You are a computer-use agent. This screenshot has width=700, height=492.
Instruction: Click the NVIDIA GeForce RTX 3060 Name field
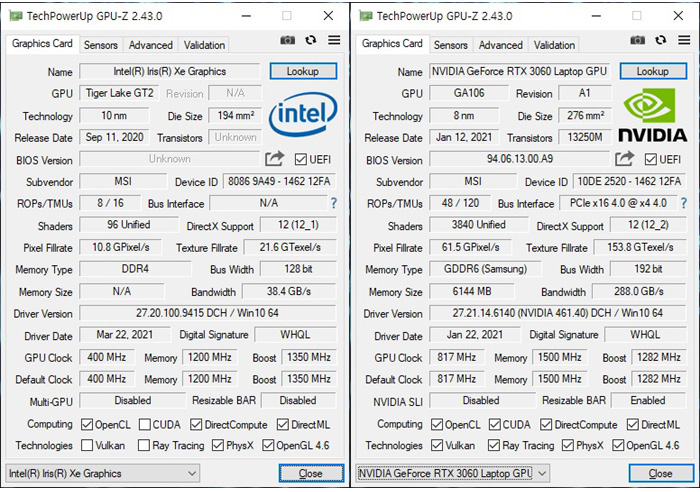pyautogui.click(x=519, y=71)
